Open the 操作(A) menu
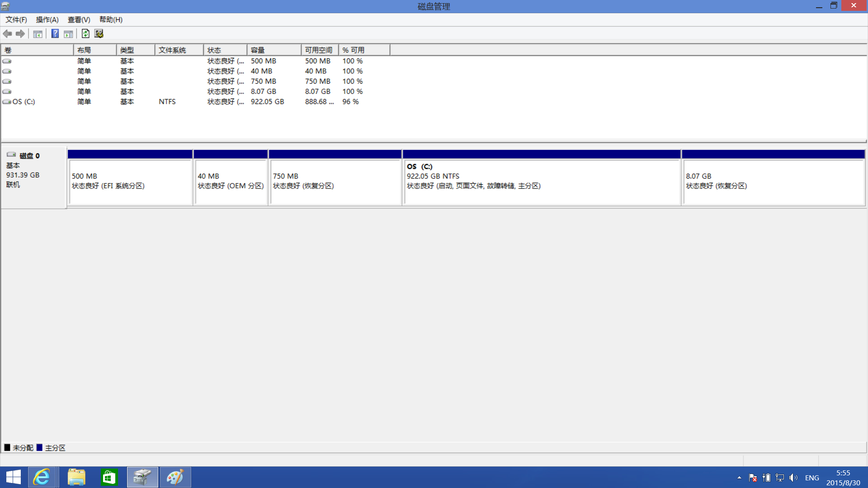868x488 pixels. click(x=47, y=19)
